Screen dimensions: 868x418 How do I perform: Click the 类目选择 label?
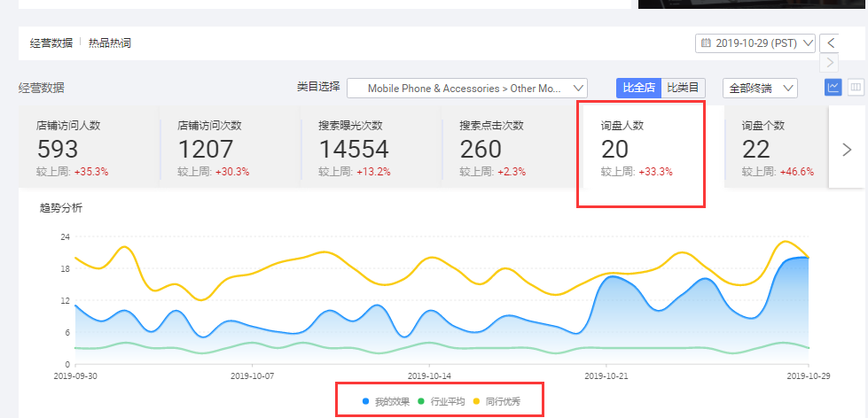(x=318, y=86)
